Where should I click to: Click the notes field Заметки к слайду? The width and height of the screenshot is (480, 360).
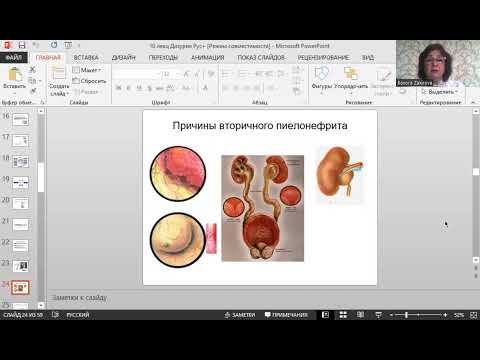point(79,297)
